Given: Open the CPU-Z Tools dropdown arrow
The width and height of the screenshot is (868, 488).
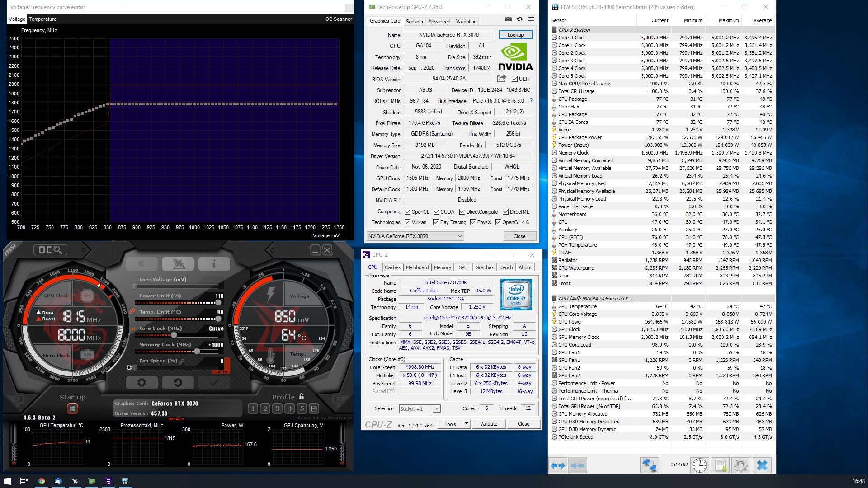Looking at the screenshot, I should pyautogui.click(x=467, y=423).
